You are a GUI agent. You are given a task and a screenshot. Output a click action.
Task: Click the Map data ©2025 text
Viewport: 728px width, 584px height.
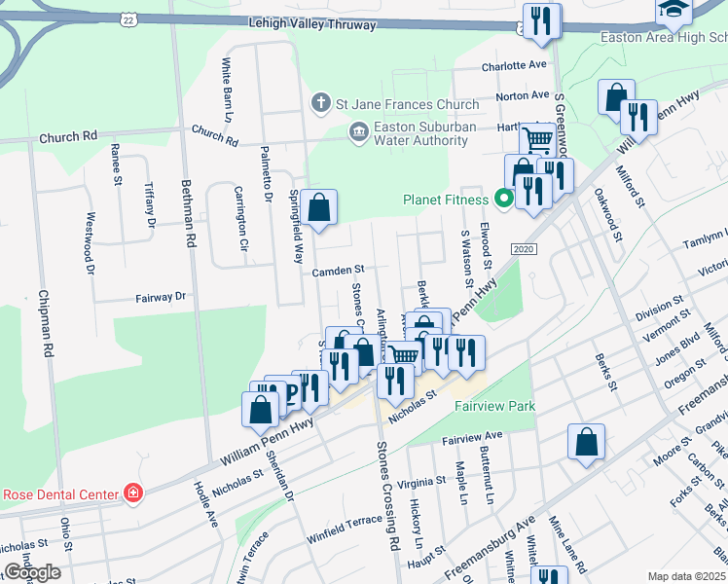coord(687,576)
